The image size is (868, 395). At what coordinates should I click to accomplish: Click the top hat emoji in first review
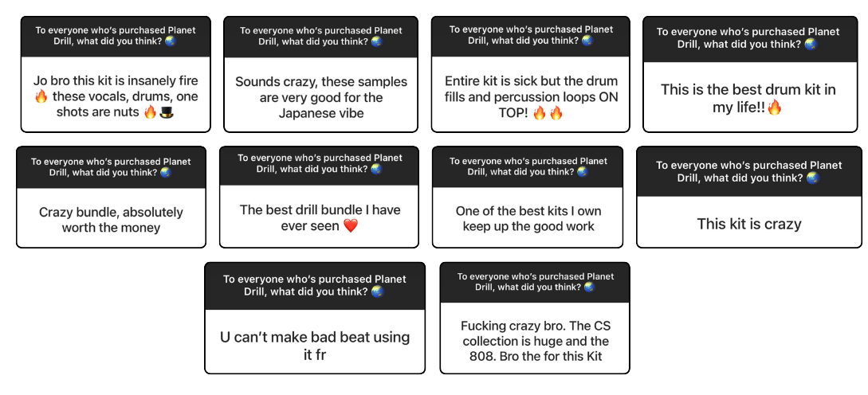(166, 113)
